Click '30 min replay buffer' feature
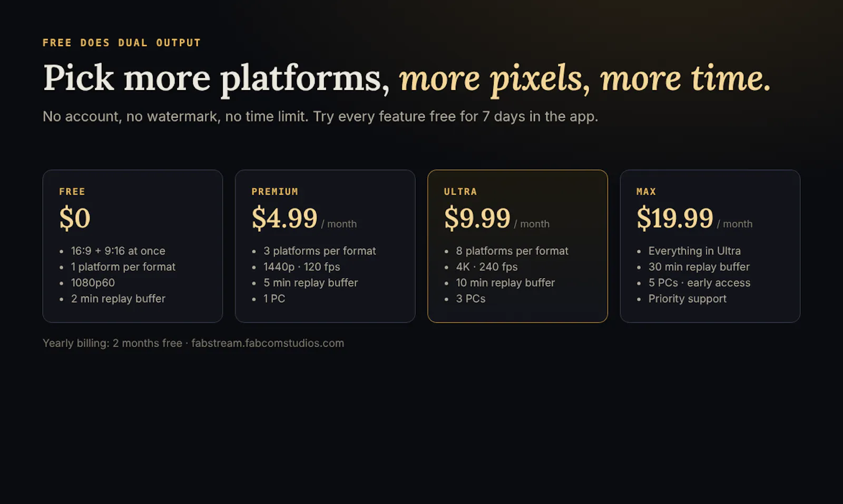 [699, 266]
